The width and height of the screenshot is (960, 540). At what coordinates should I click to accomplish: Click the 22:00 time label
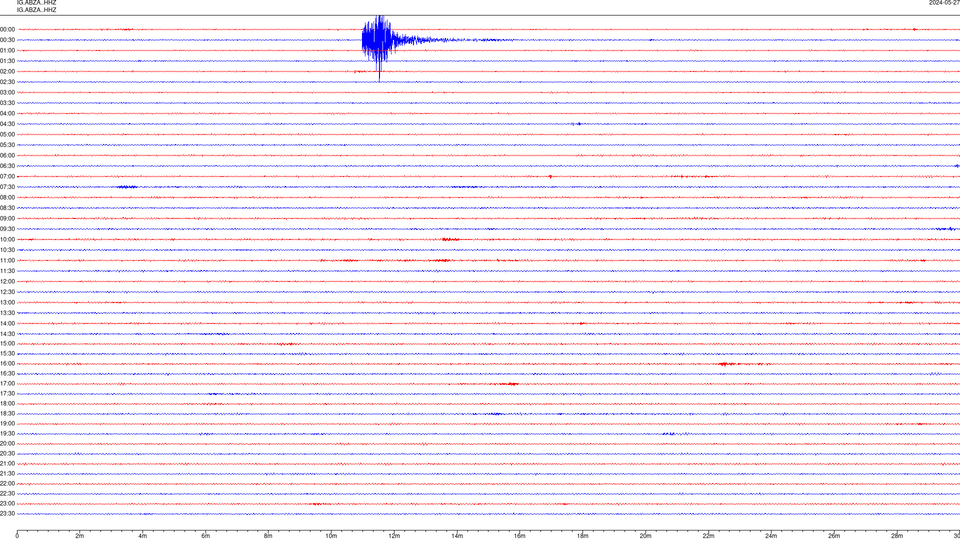(7, 484)
